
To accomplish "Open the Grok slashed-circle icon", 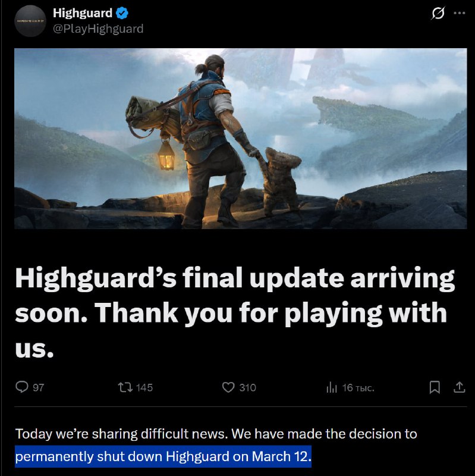I will [x=438, y=13].
